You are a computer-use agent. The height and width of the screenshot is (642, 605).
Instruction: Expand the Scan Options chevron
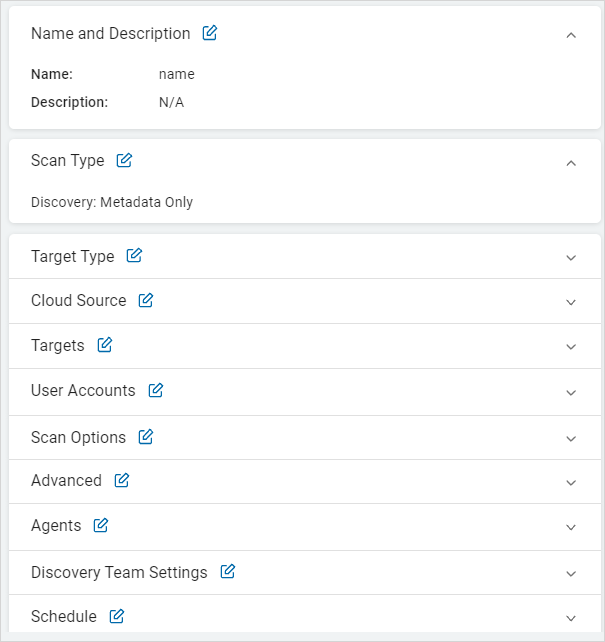pyautogui.click(x=571, y=439)
